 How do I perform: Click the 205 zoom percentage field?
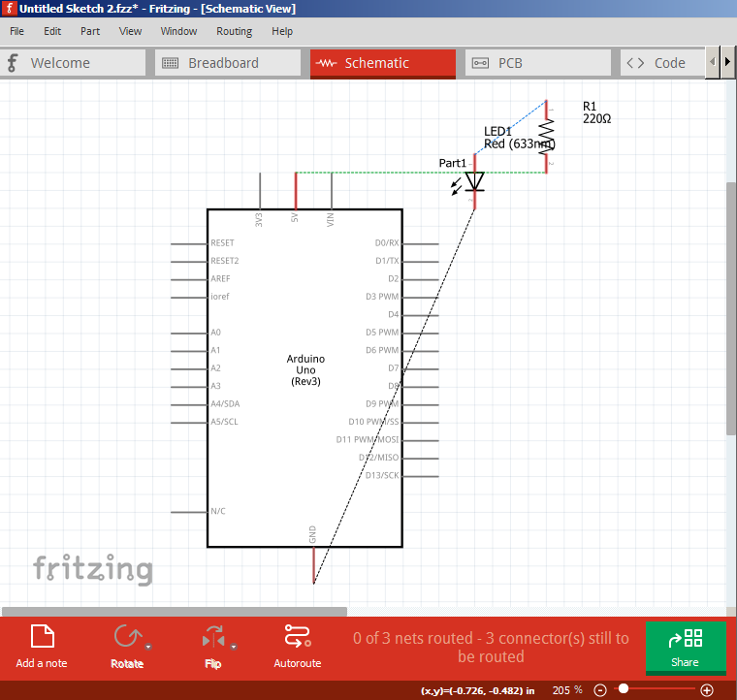click(567, 690)
